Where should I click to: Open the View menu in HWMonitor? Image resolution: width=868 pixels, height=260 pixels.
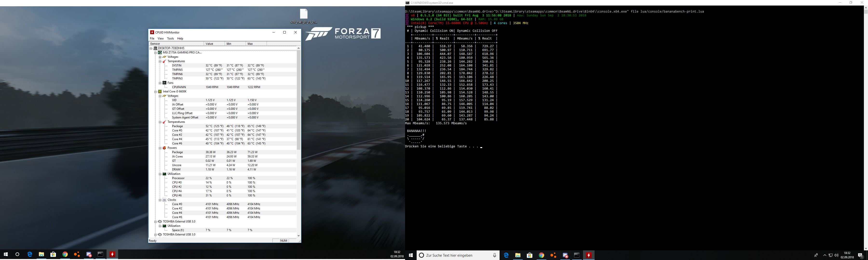coord(161,38)
